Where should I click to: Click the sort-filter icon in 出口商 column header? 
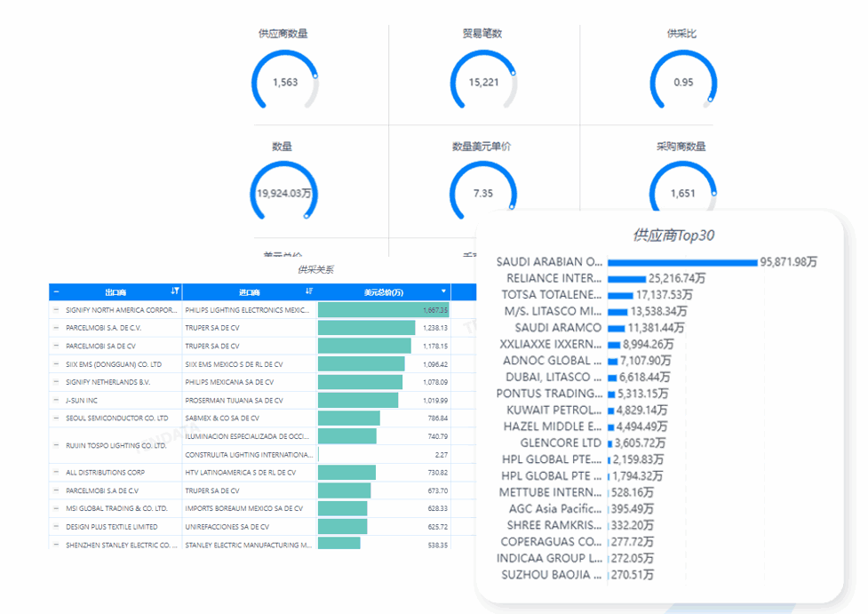pyautogui.click(x=174, y=291)
